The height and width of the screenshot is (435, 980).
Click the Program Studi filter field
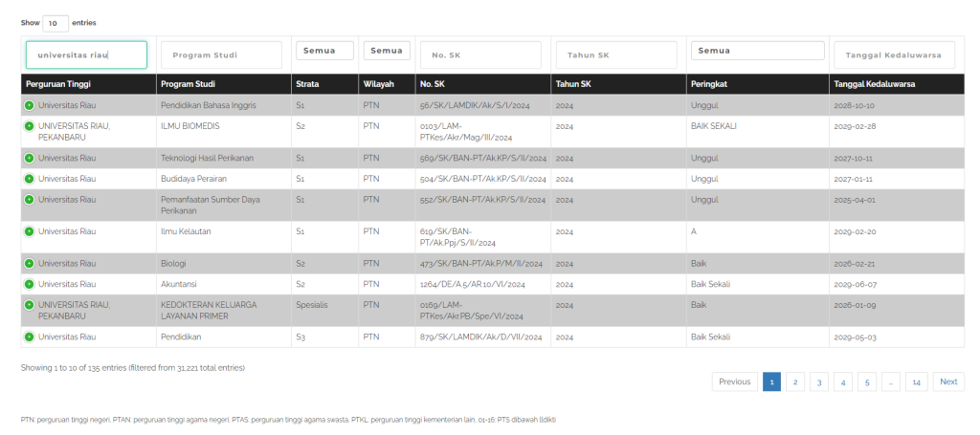[221, 55]
